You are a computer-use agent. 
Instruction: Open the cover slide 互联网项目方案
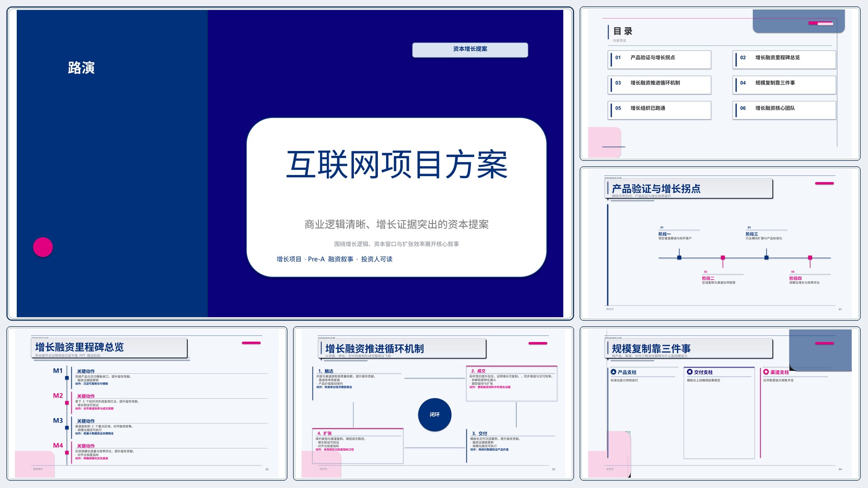point(290,163)
